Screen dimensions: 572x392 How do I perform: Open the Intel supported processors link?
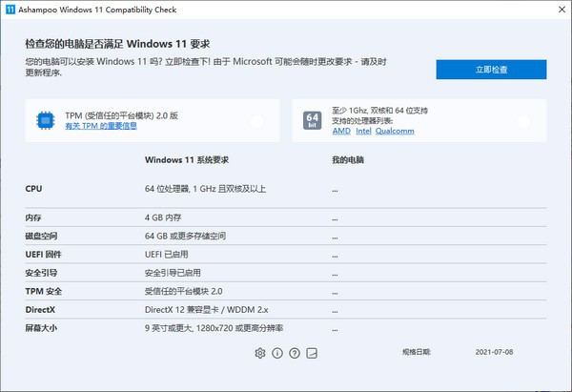363,131
